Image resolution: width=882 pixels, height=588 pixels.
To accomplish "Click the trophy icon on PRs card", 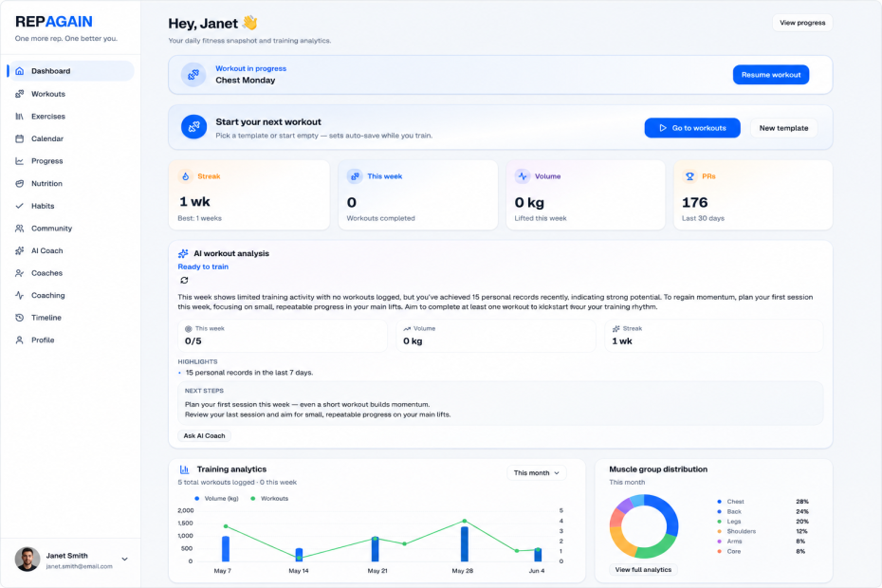I will (689, 176).
